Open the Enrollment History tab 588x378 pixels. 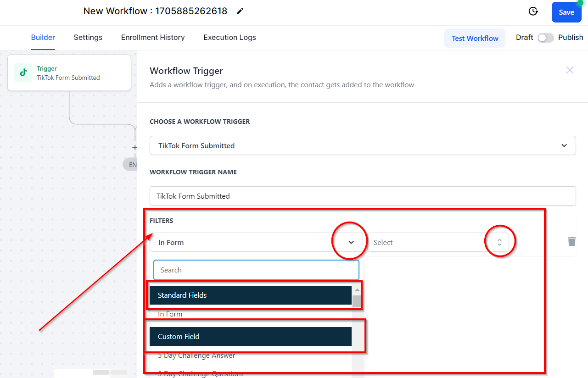[x=153, y=38]
